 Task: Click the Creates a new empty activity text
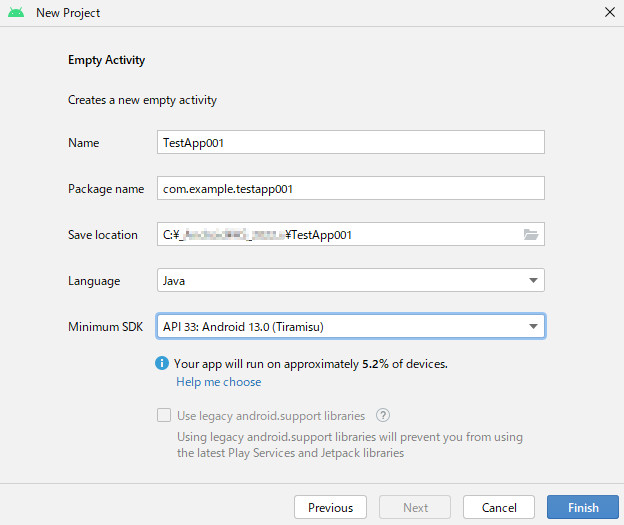(x=142, y=100)
